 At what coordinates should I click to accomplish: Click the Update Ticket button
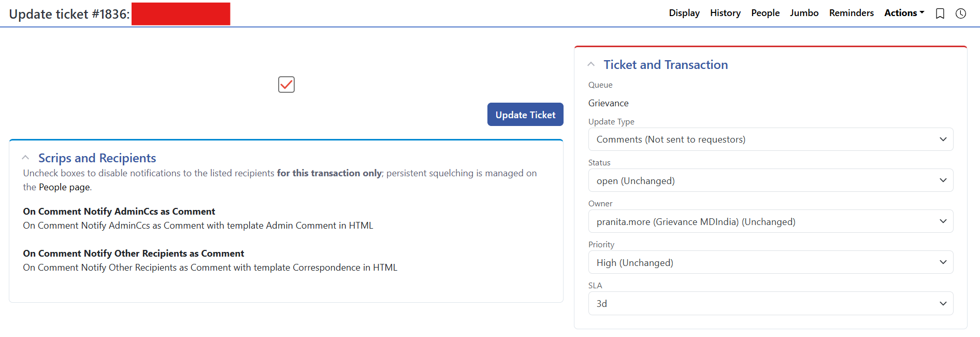525,115
